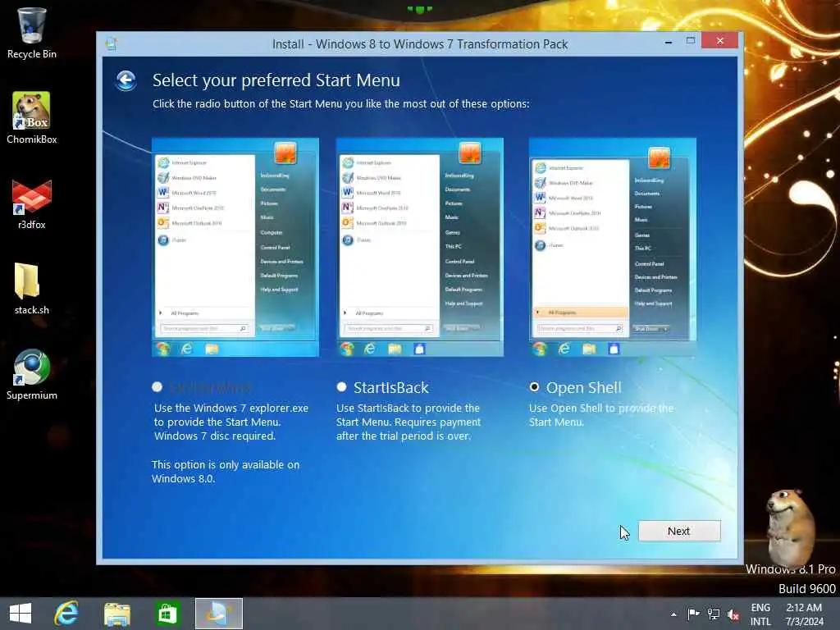
Task: Open the Recycle Bin desktop icon
Action: tap(32, 33)
